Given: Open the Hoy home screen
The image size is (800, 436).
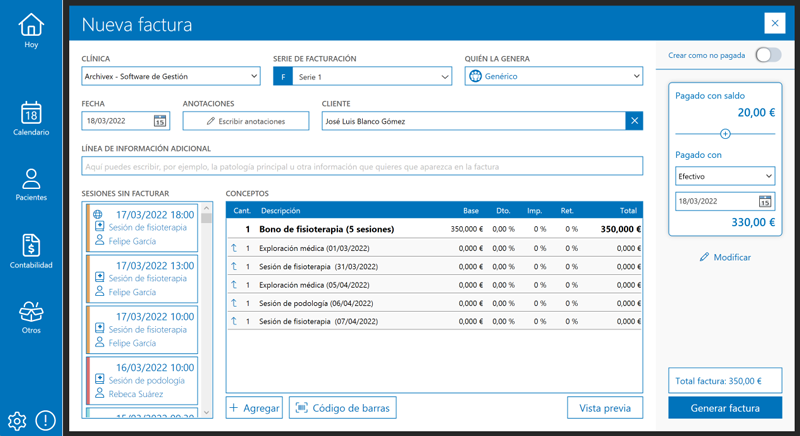Looking at the screenshot, I should coord(31,30).
